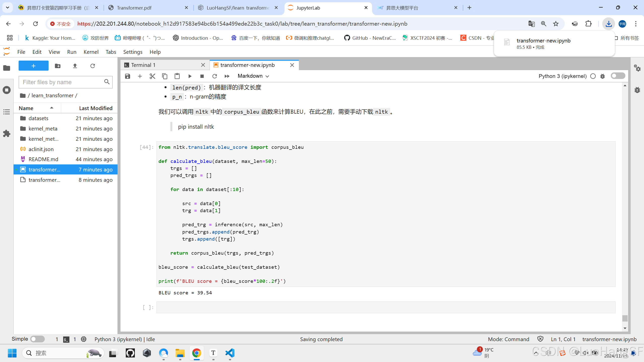Open the Markdown cell type dropdown
This screenshot has height=362, width=644.
pyautogui.click(x=253, y=76)
